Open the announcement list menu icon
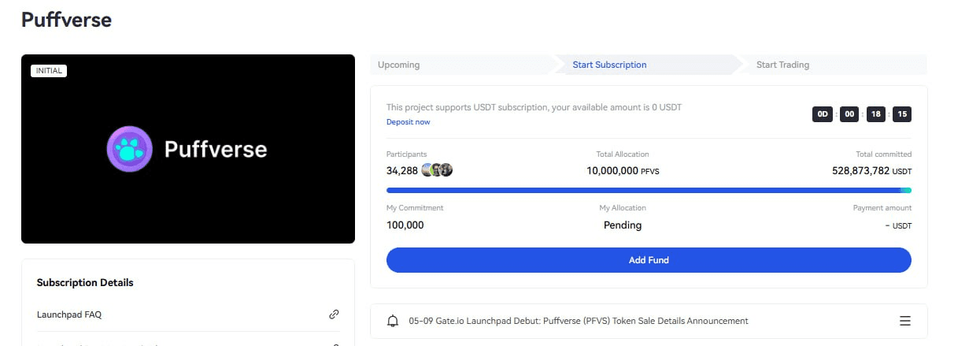The image size is (980, 346). 905,321
